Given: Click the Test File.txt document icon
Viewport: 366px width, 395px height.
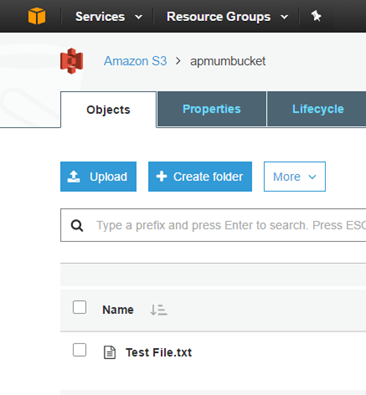Looking at the screenshot, I should [110, 352].
